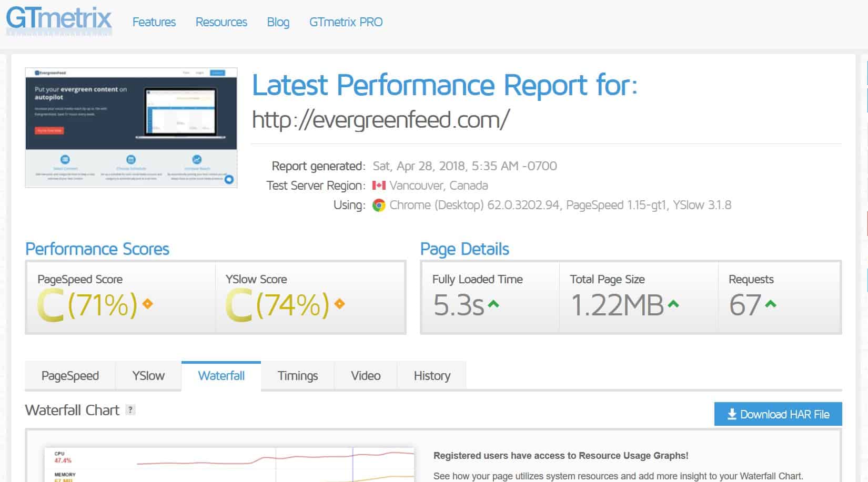The image size is (868, 482).
Task: Open the Features menu link
Action: tap(154, 22)
